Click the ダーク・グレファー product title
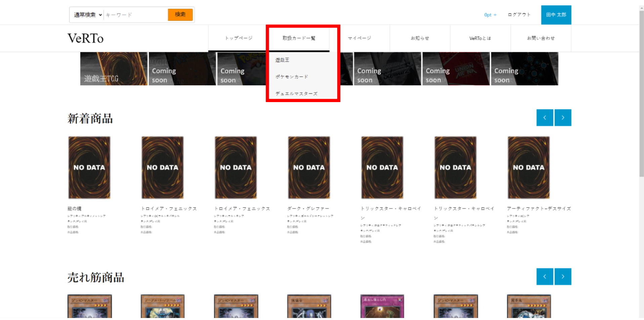644x320 pixels. pos(308,209)
